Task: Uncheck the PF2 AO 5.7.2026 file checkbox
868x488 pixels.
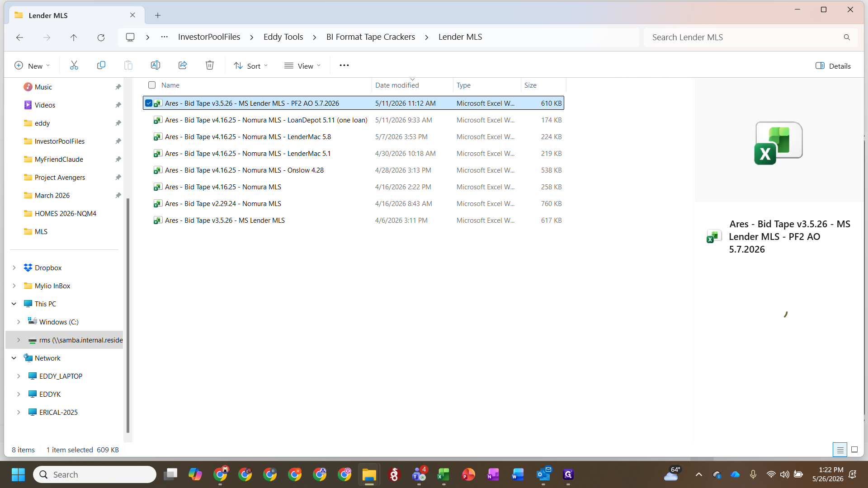Action: click(x=148, y=103)
